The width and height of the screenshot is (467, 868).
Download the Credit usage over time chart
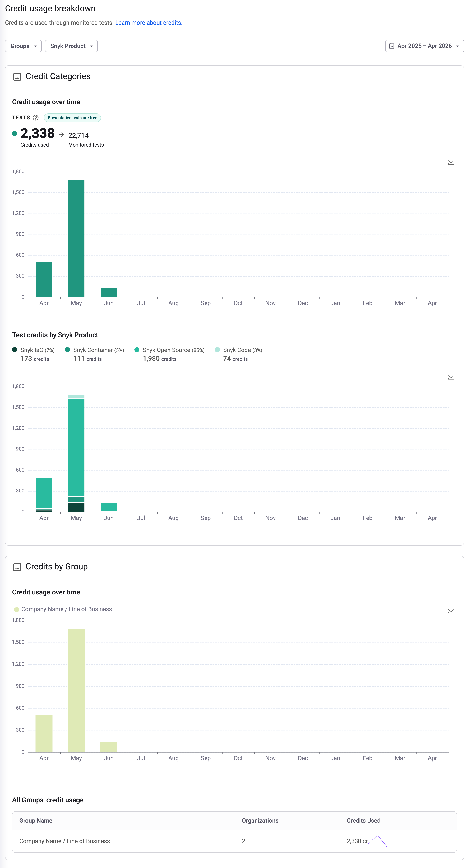(451, 162)
